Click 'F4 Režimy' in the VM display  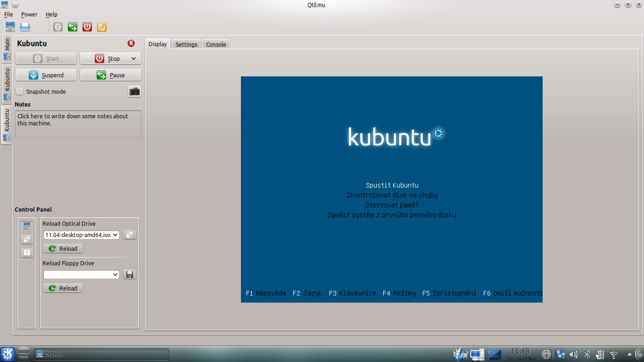coord(399,293)
